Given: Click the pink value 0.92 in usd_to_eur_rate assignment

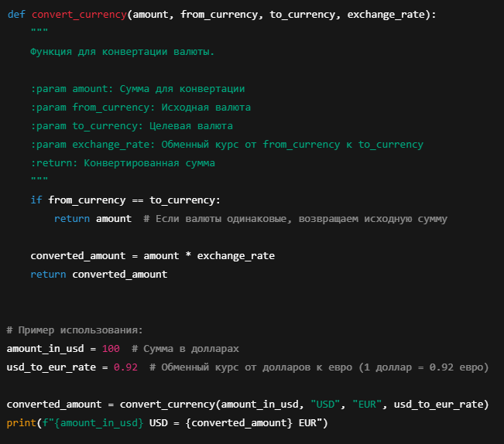Looking at the screenshot, I should click(125, 367).
